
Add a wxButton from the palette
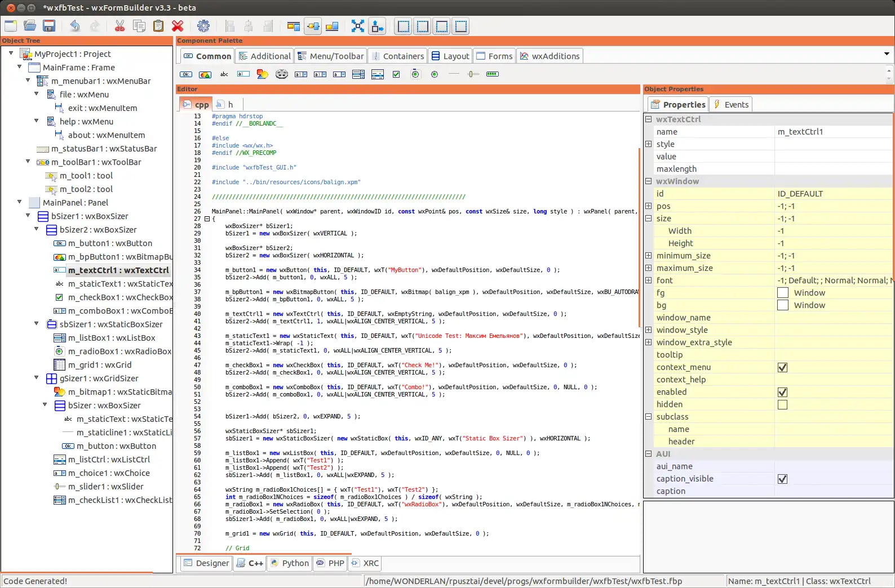point(186,74)
